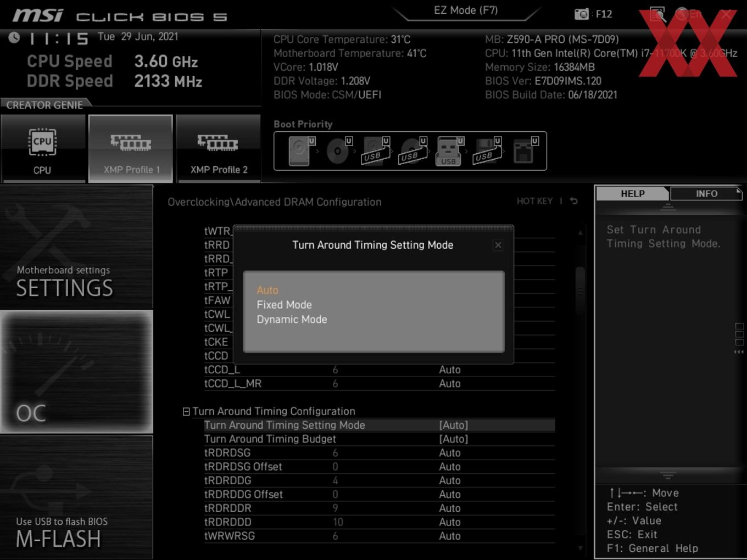747x560 pixels.
Task: Edit the tRDRDDR Auto value field
Action: coord(449,508)
